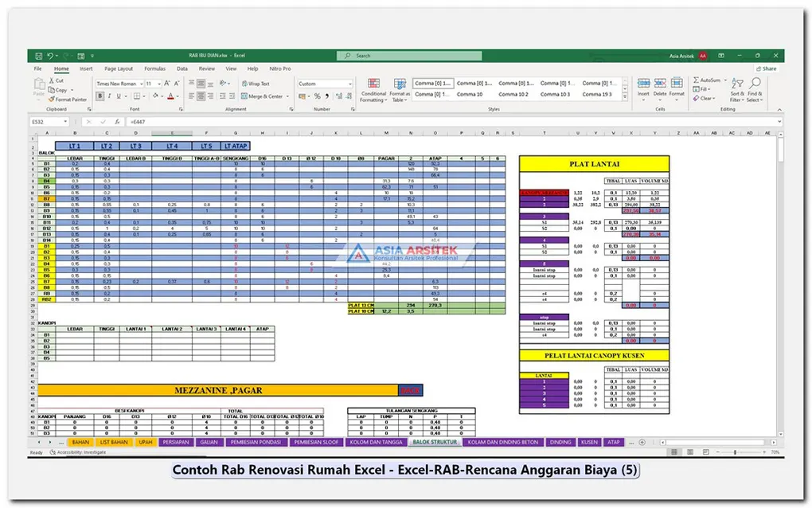This screenshot has height=508, width=812.
Task: Click the Orientation text-angle button
Action: pyautogui.click(x=223, y=84)
